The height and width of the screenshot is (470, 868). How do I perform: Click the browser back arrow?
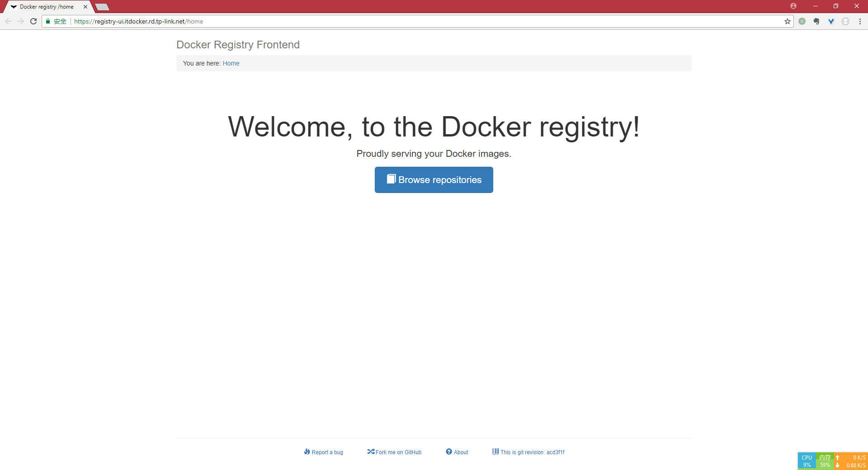[x=8, y=21]
